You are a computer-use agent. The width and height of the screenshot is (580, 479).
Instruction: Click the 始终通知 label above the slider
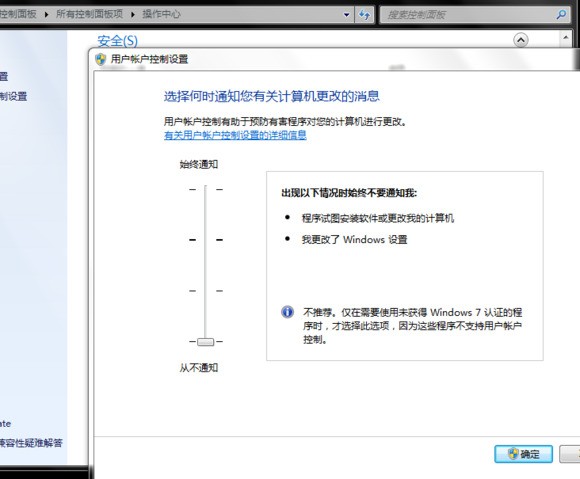click(x=199, y=164)
